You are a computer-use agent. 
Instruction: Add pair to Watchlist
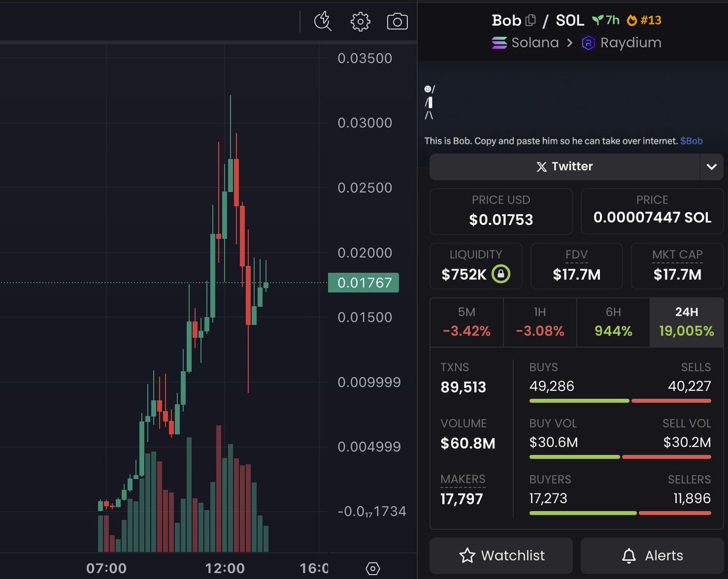point(501,555)
